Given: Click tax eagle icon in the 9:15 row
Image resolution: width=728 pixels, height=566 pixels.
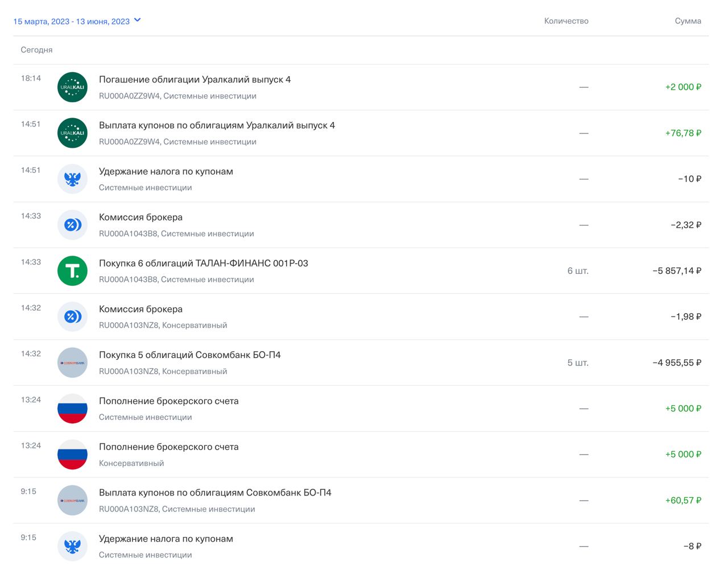Looking at the screenshot, I should point(72,546).
